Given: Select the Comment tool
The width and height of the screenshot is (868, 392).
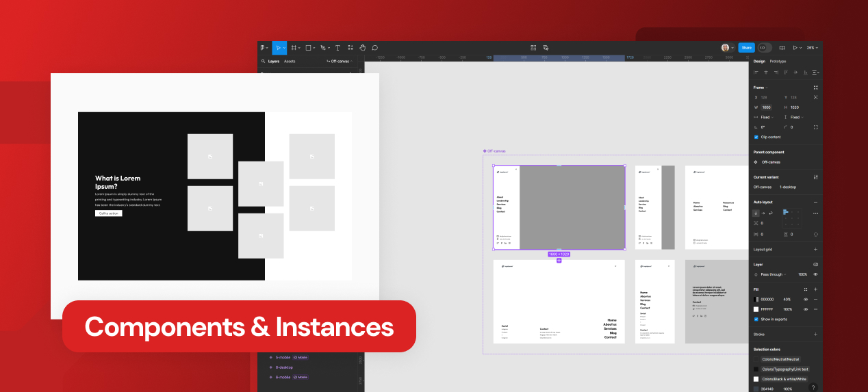Looking at the screenshot, I should (374, 48).
